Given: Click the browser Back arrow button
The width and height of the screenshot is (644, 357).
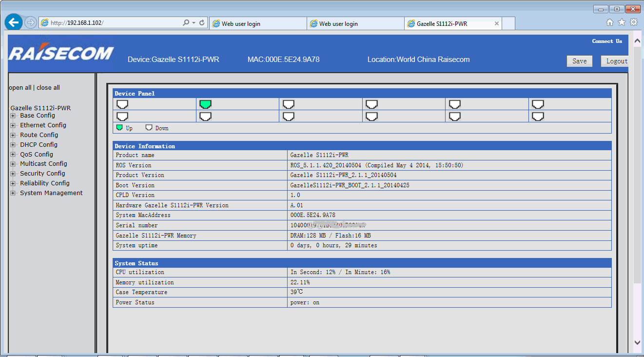Looking at the screenshot, I should [14, 22].
